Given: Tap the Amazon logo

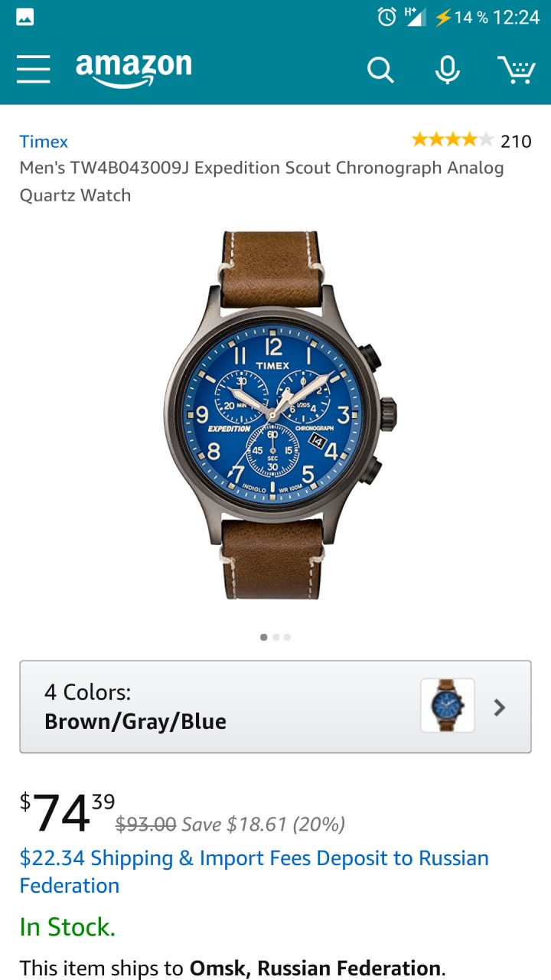Looking at the screenshot, I should point(134,70).
